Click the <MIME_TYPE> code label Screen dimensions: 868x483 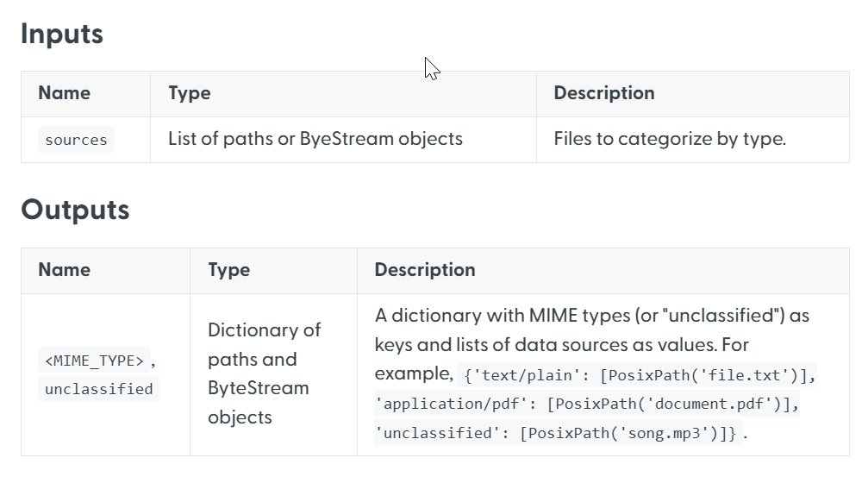(94, 361)
